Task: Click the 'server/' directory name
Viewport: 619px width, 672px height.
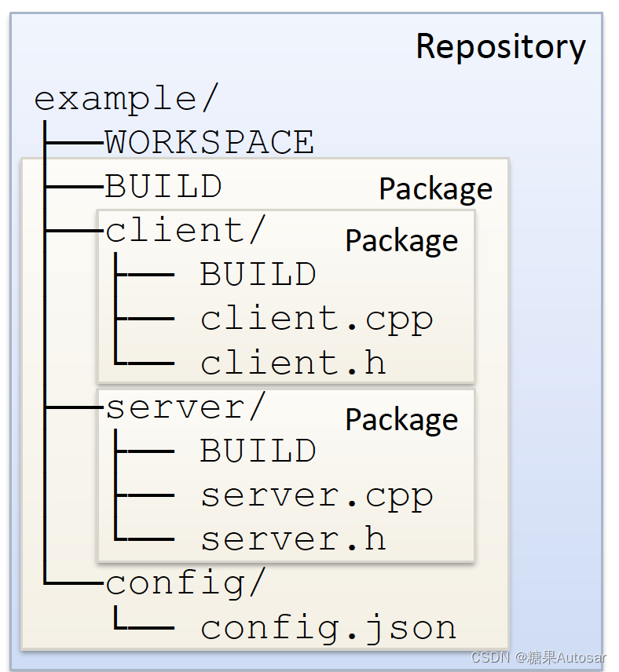Action: [185, 407]
